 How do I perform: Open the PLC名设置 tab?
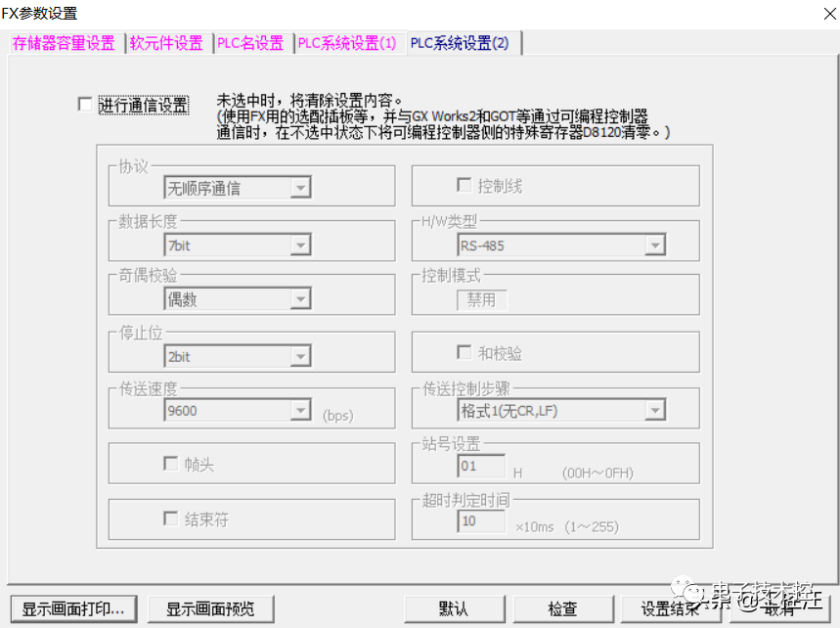click(x=251, y=43)
